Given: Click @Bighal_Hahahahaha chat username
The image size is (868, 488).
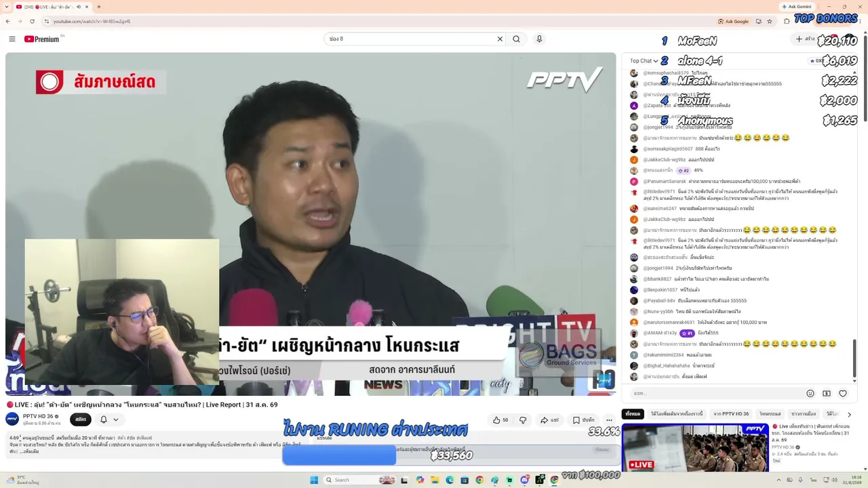Looking at the screenshot, I should (x=667, y=365).
